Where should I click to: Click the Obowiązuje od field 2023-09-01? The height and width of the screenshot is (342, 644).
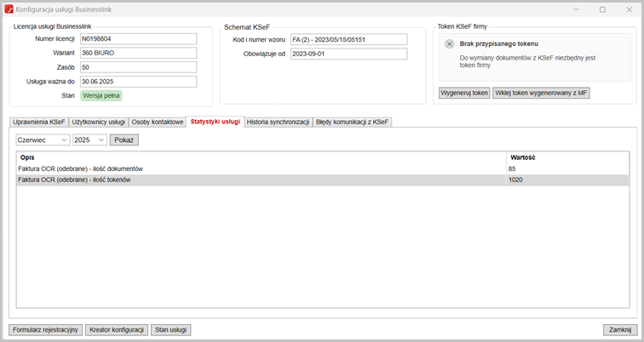pos(349,54)
